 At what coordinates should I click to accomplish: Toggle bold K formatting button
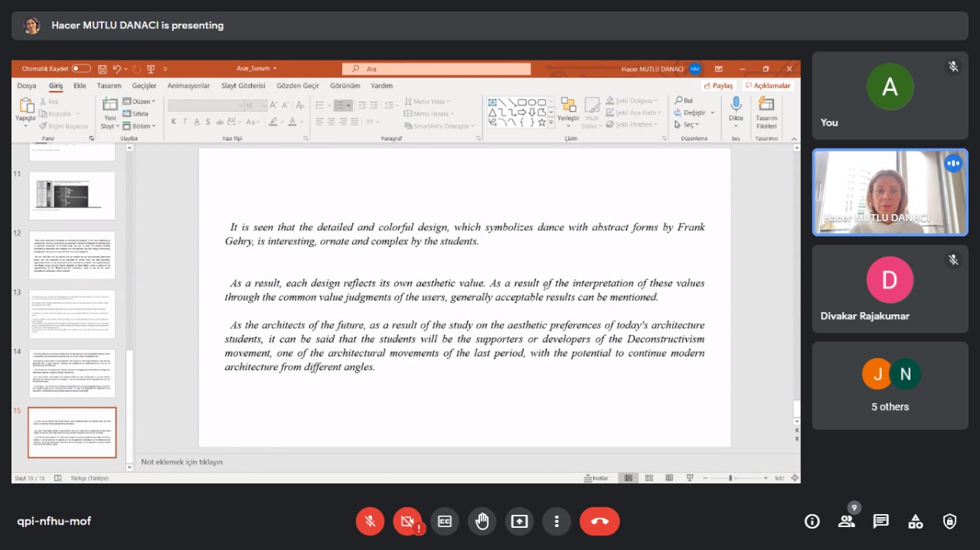pos(174,122)
